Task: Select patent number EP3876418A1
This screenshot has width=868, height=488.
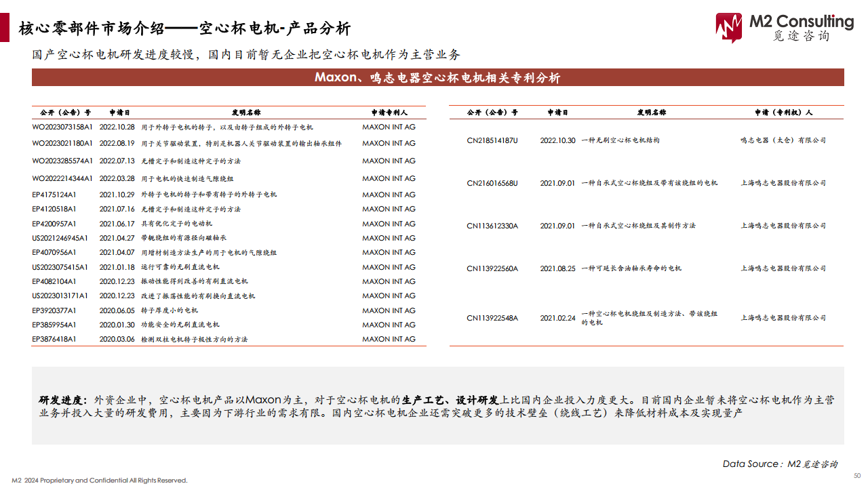Action: click(x=54, y=339)
